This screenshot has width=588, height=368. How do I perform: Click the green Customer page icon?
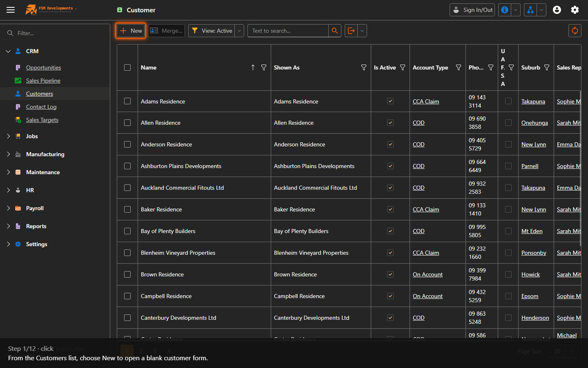(x=120, y=10)
